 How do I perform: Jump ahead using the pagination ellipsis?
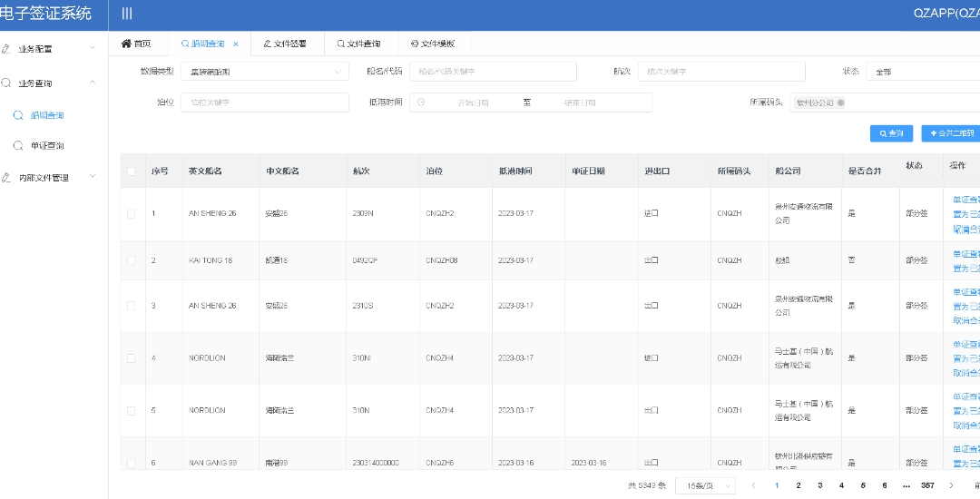pos(906,485)
